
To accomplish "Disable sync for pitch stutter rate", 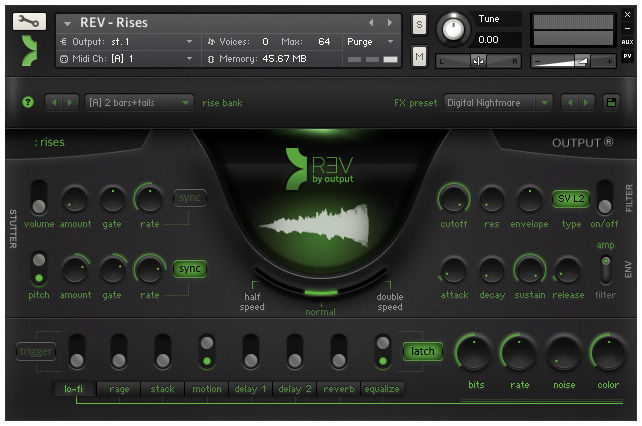I will [190, 269].
